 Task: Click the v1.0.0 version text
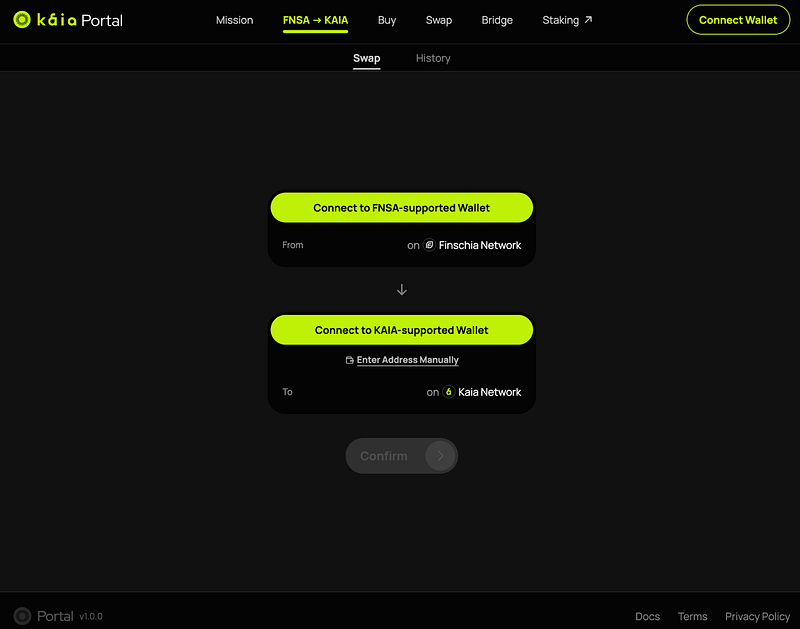point(91,617)
